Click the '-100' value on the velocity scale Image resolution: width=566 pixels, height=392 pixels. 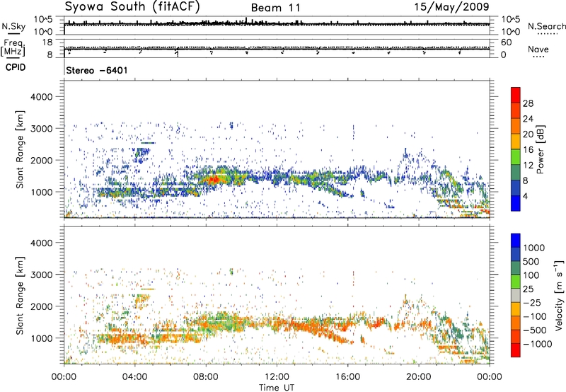coord(535,316)
